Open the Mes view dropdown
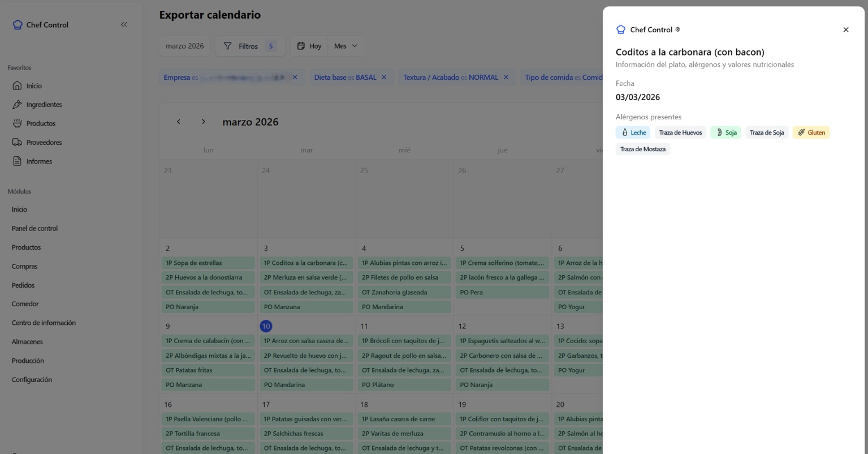Screen dimensions: 868x454 [x=346, y=46]
